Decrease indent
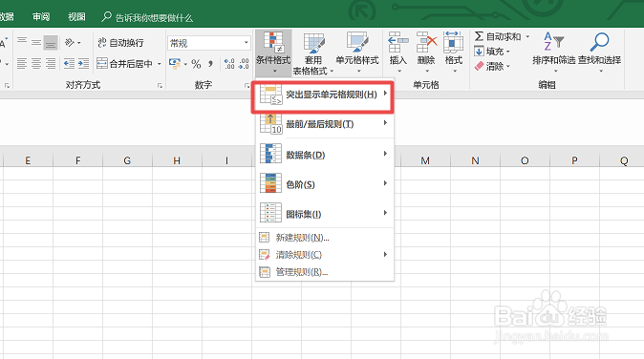 [x=69, y=64]
